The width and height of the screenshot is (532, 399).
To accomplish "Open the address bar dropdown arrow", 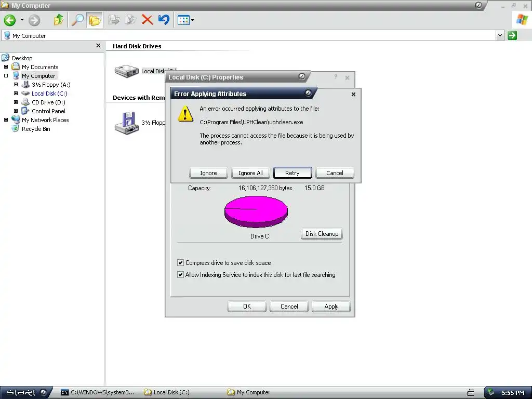I will click(500, 35).
